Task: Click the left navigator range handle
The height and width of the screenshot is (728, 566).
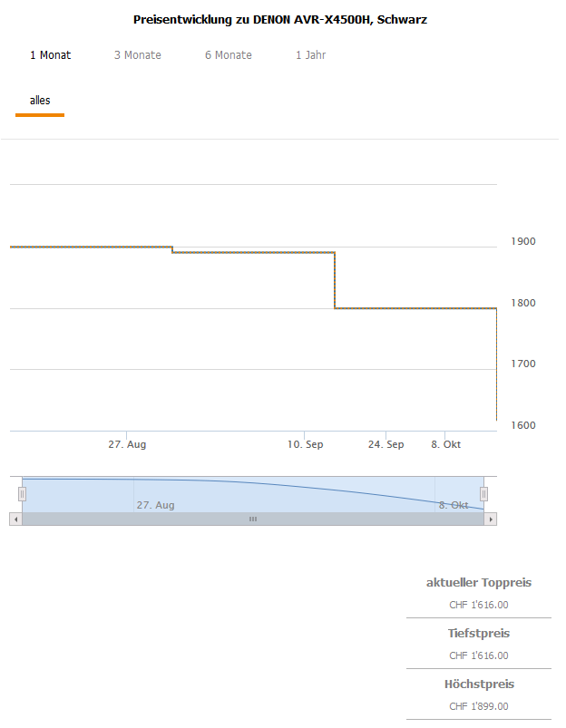Action: pos(23,493)
